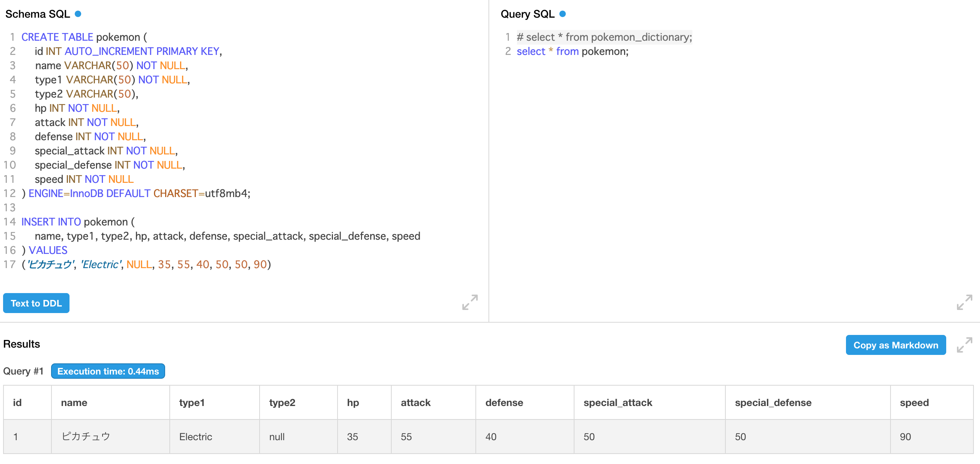
Task: Click the 'null' type2 result cell
Action: click(299, 437)
